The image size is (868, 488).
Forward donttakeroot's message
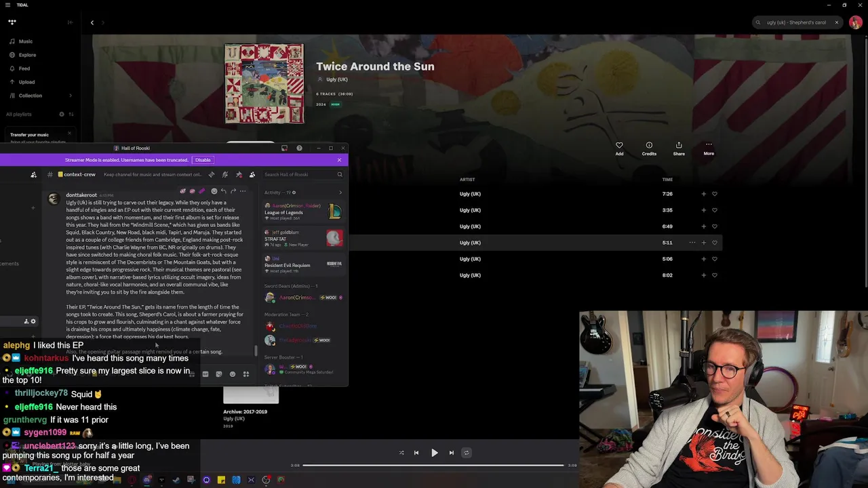[233, 191]
